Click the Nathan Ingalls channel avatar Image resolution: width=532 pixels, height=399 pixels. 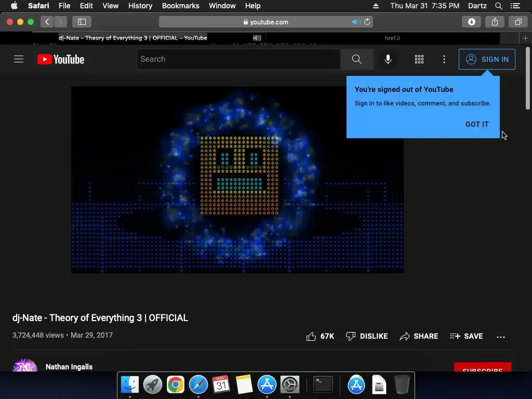(25, 366)
